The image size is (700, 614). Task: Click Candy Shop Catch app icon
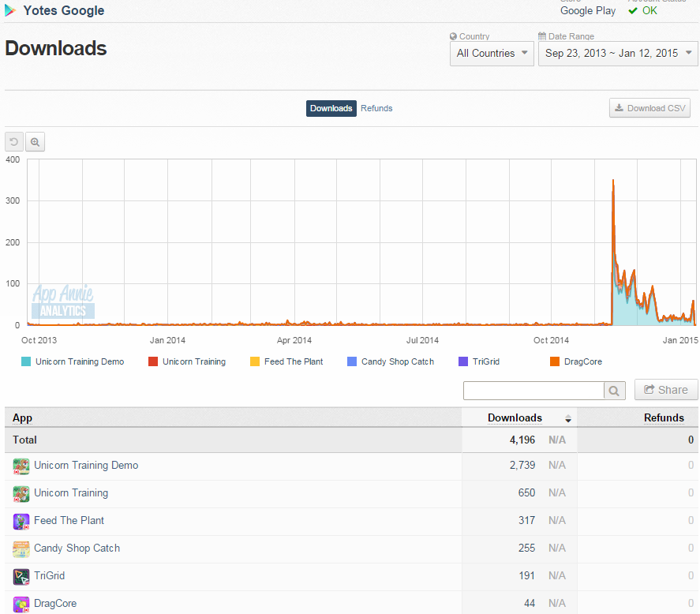click(x=21, y=549)
